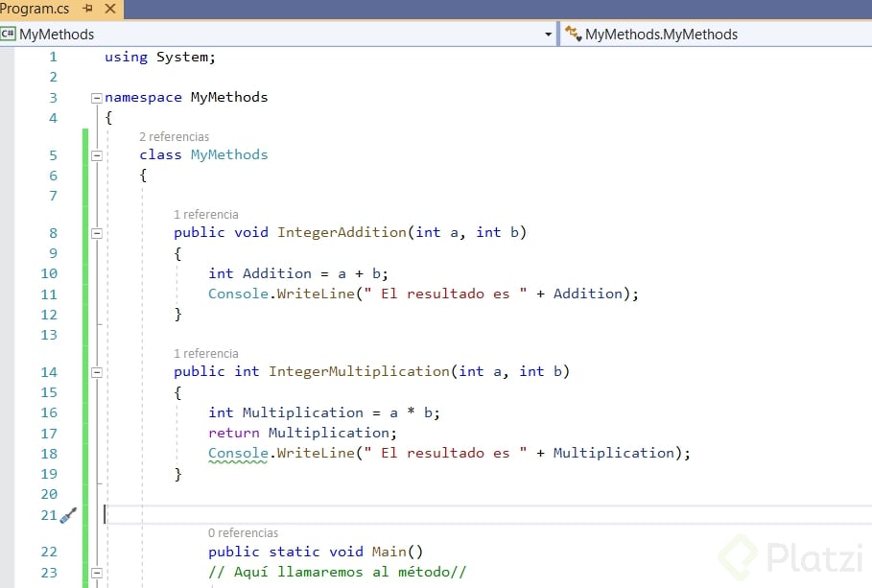Screen dimensions: 872x588
Task: Click line number 14 in the gutter
Action: pyautogui.click(x=49, y=372)
